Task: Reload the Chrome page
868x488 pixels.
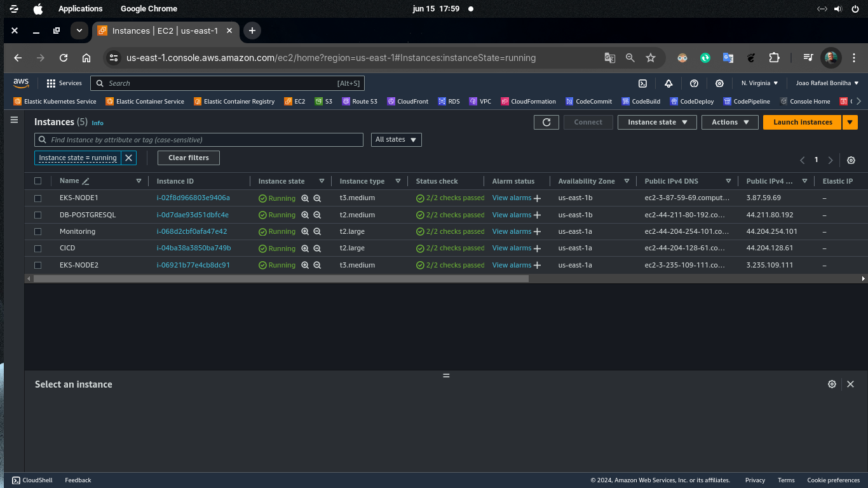Action: click(64, 58)
